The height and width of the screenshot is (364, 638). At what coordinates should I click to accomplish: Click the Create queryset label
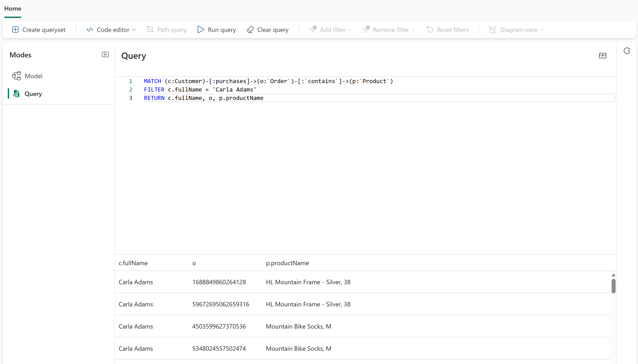point(44,30)
